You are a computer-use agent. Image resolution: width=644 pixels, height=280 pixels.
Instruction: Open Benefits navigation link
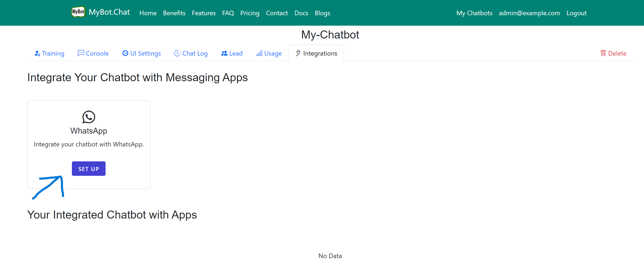[x=174, y=13]
